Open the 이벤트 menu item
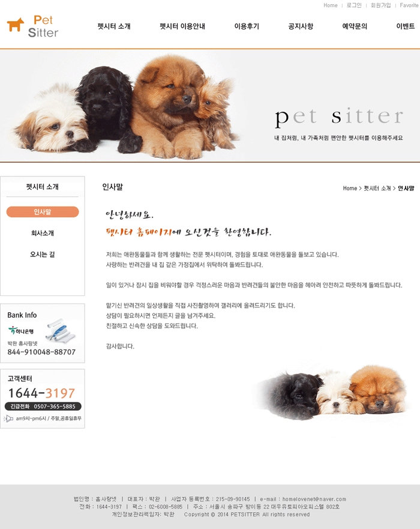The height and width of the screenshot is (529, 420). pyautogui.click(x=406, y=26)
